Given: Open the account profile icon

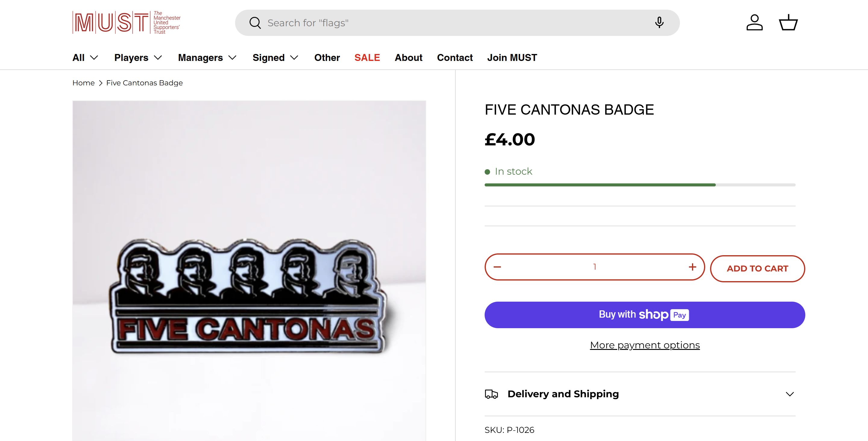Looking at the screenshot, I should 754,23.
